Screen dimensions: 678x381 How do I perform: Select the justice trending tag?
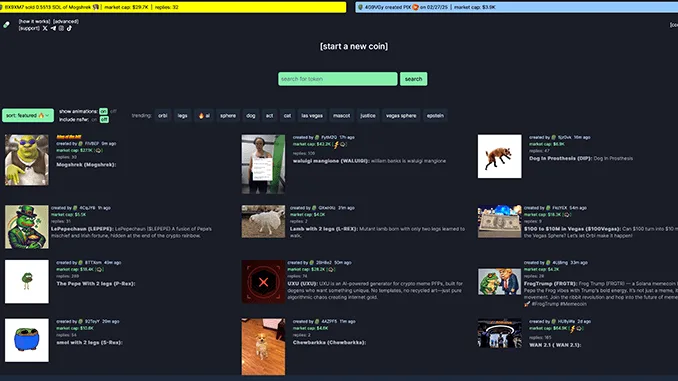(x=368, y=115)
